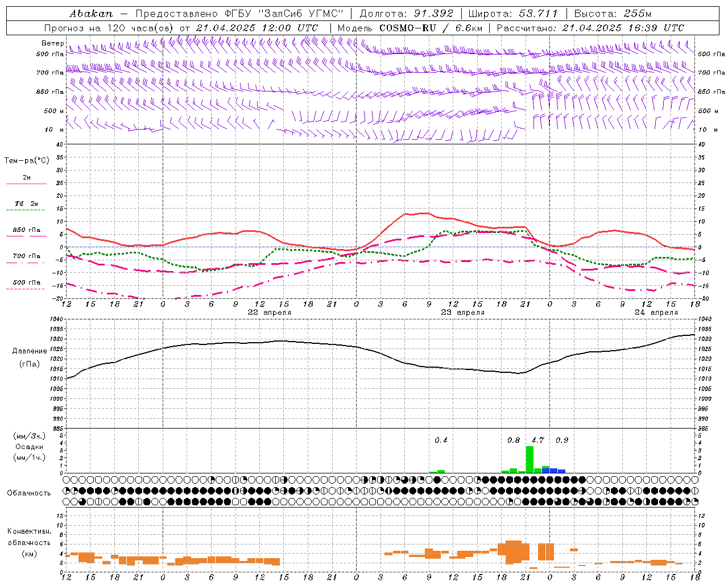Click "Прогноз на 120 часа(ов)" forecast text
The width and height of the screenshot is (728, 582).
point(110,28)
